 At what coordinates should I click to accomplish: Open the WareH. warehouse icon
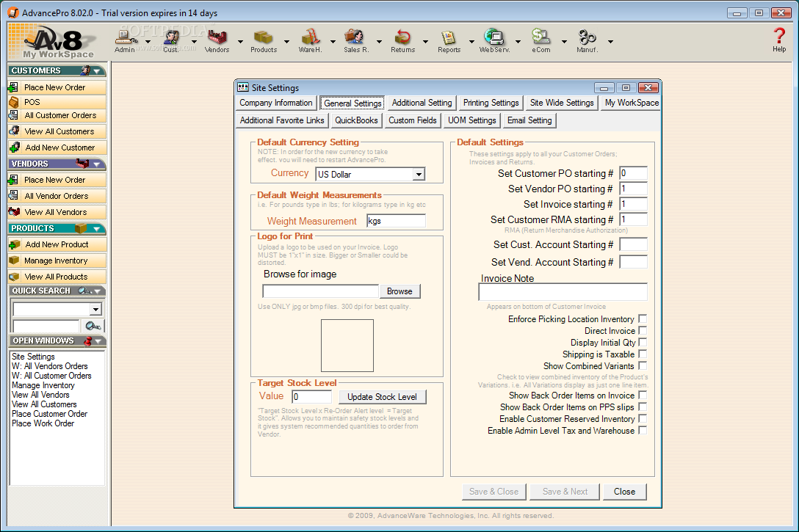[311, 41]
